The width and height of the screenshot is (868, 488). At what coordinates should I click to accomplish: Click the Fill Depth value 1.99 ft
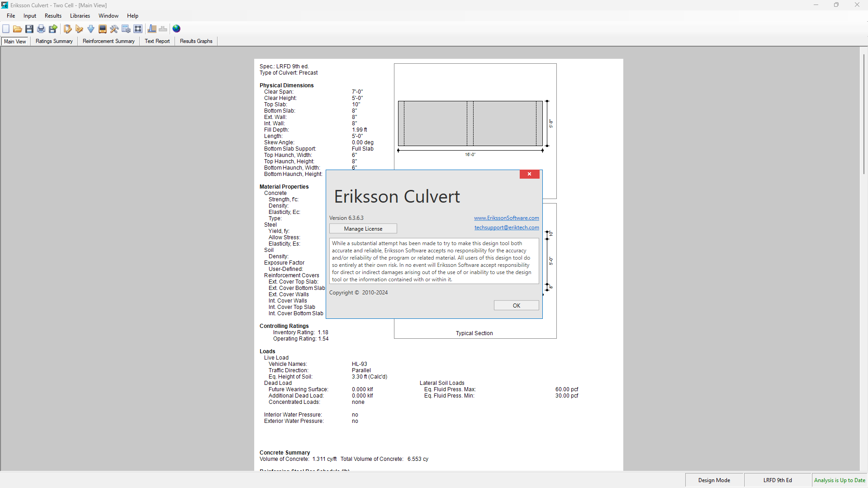pyautogui.click(x=360, y=130)
